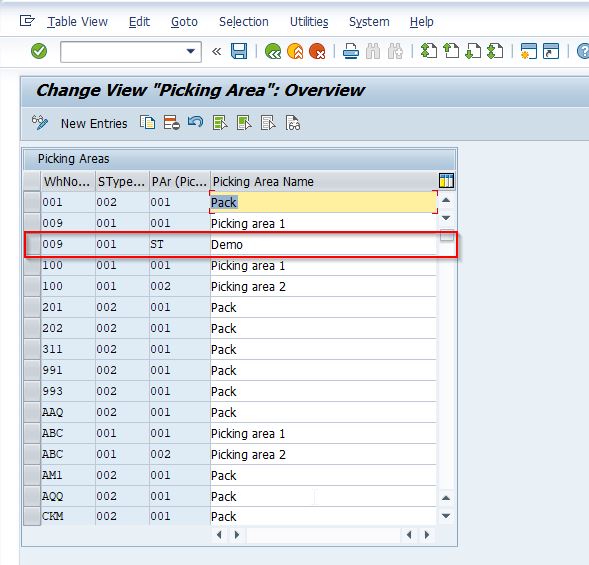Click the red Cancel icon
589x565 pixels.
point(317,51)
